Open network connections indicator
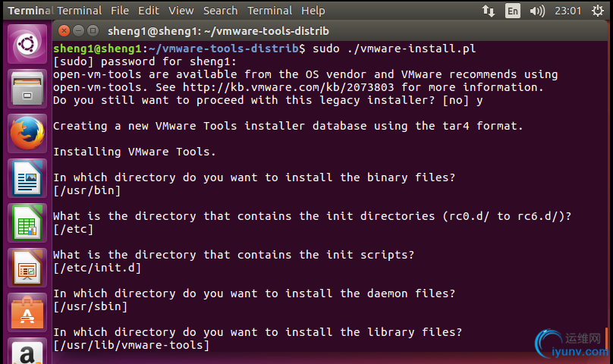The width and height of the screenshot is (613, 364). pyautogui.click(x=488, y=11)
